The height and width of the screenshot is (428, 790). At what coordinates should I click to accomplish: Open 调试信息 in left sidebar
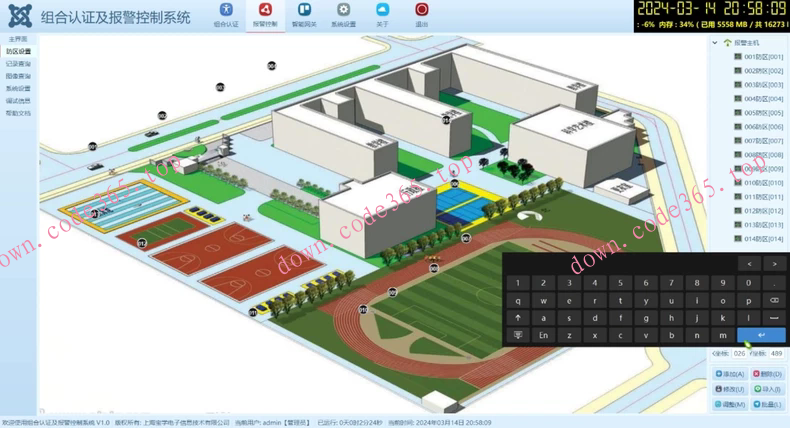(18, 101)
